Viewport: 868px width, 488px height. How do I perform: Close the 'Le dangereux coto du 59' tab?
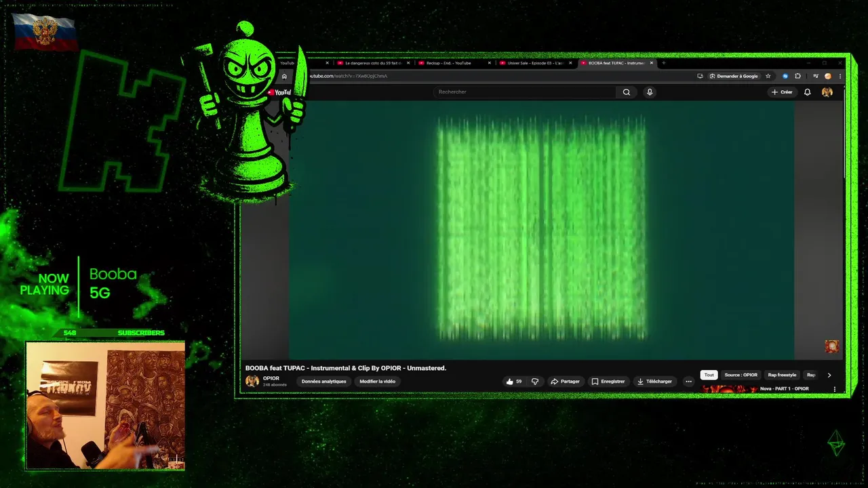pos(408,63)
